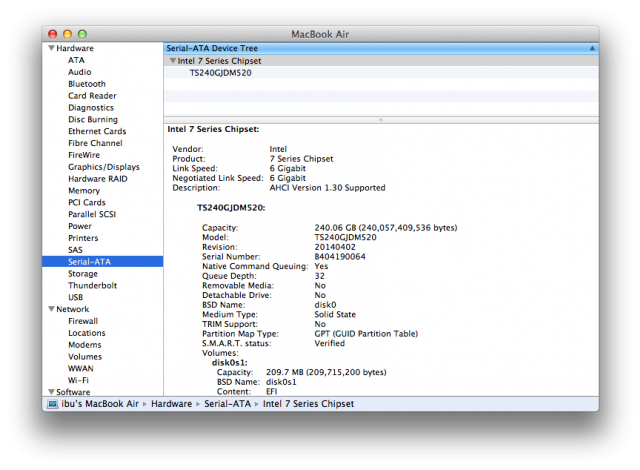Viewport: 640px width, 470px height.
Task: Select Hardware RAID entry
Action: pos(98,179)
